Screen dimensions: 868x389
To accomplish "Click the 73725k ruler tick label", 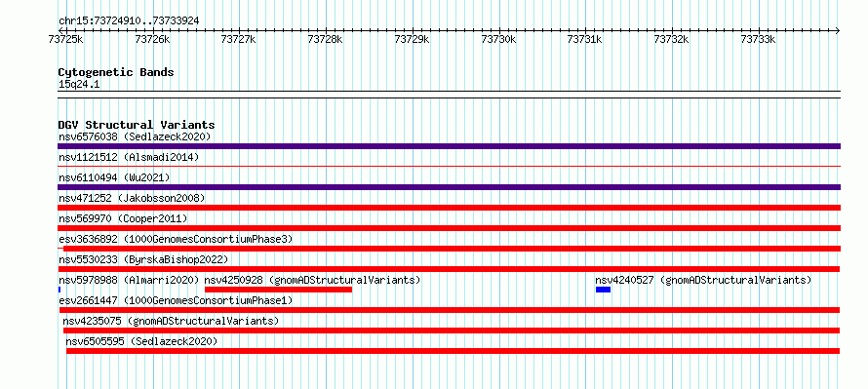I will click(66, 39).
